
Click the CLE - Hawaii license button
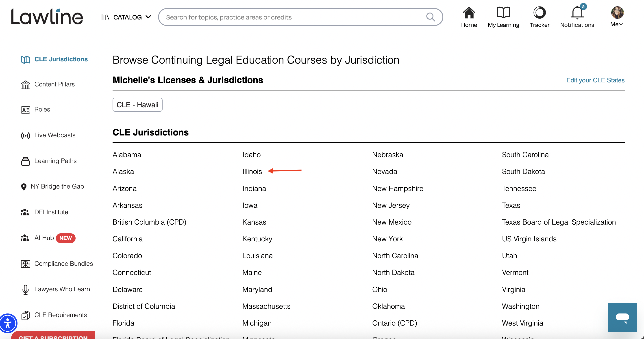pos(137,105)
